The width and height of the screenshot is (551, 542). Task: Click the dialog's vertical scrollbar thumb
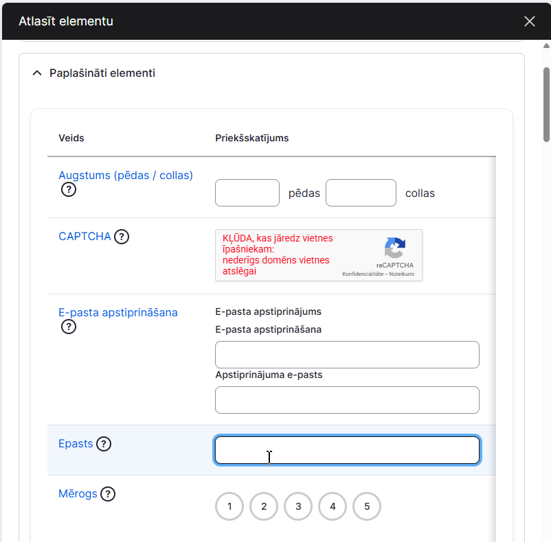[x=546, y=105]
